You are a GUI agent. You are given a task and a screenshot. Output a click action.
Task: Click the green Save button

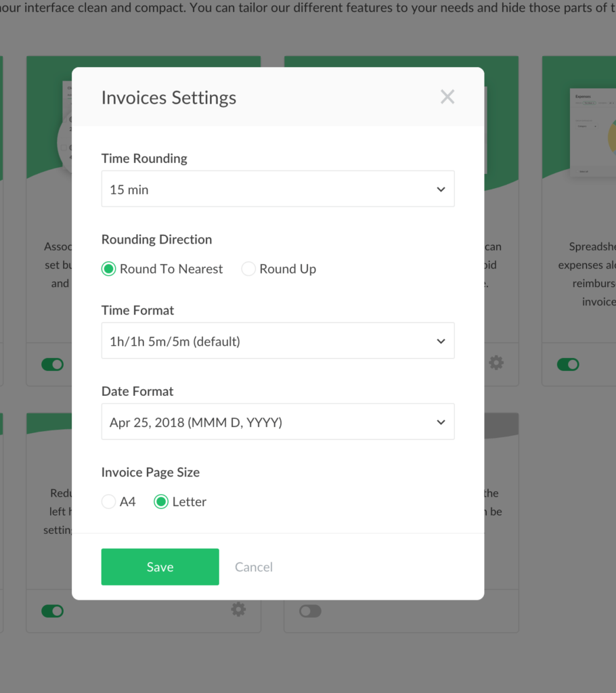(160, 567)
